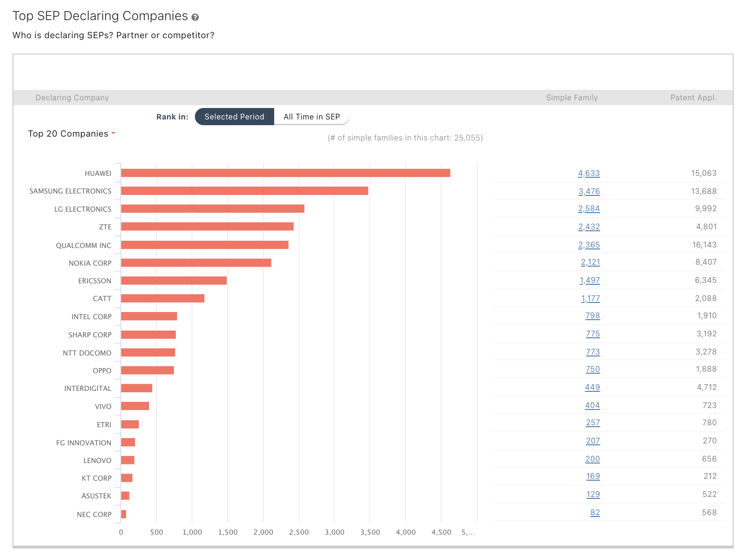The height and width of the screenshot is (560, 749).
Task: Open NEC Corp's 82 simple family link
Action: pyautogui.click(x=595, y=513)
